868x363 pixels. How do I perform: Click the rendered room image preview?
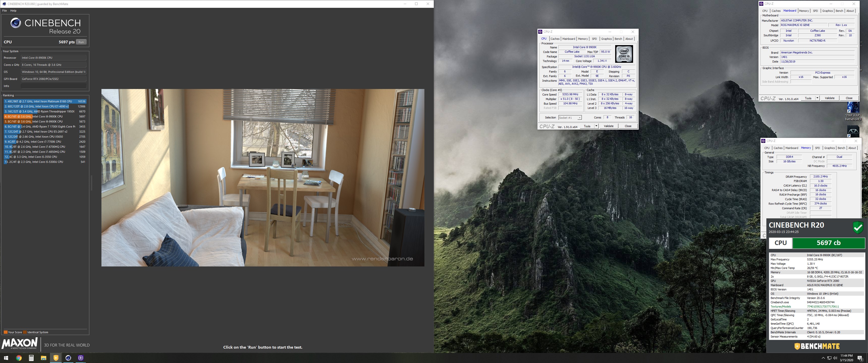(x=263, y=177)
